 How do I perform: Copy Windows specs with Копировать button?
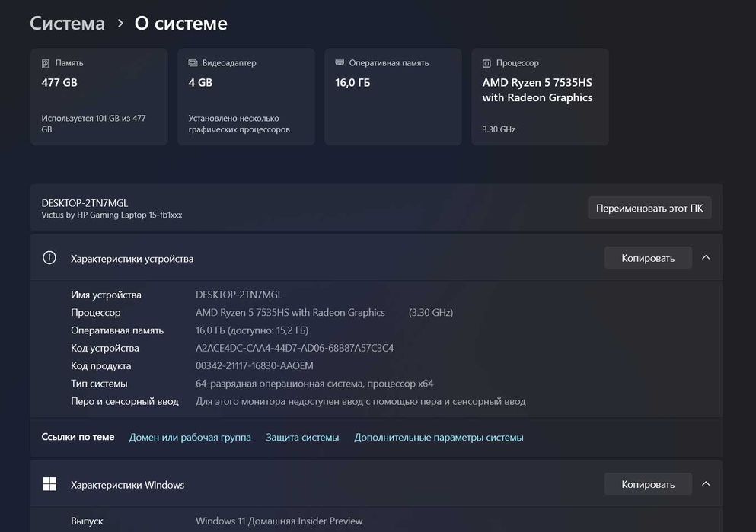point(648,484)
